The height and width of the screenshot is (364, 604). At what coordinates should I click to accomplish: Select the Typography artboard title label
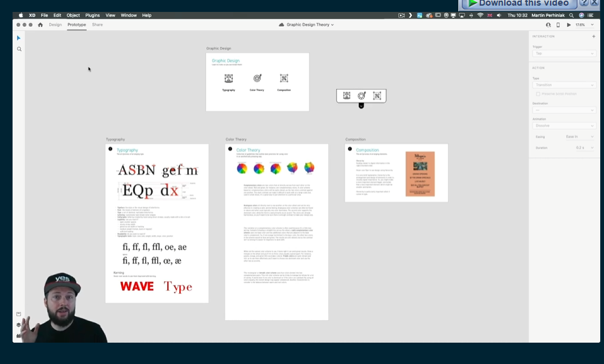(x=116, y=139)
